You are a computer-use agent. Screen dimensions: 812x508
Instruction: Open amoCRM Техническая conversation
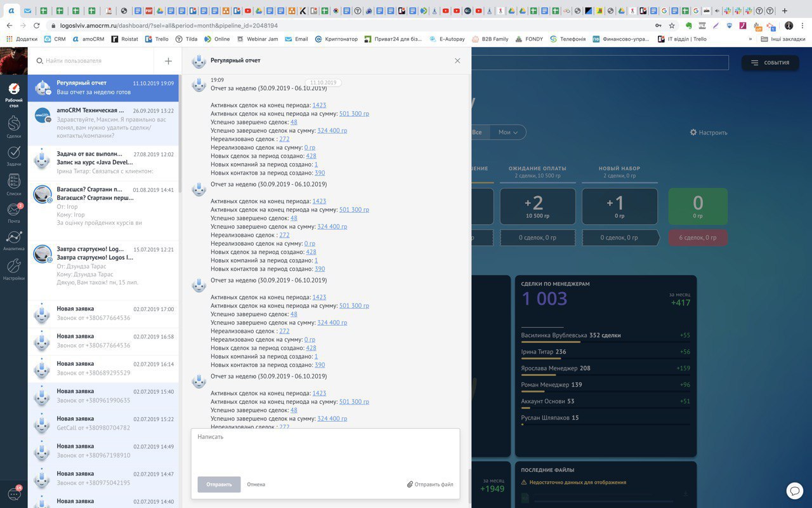(103, 123)
